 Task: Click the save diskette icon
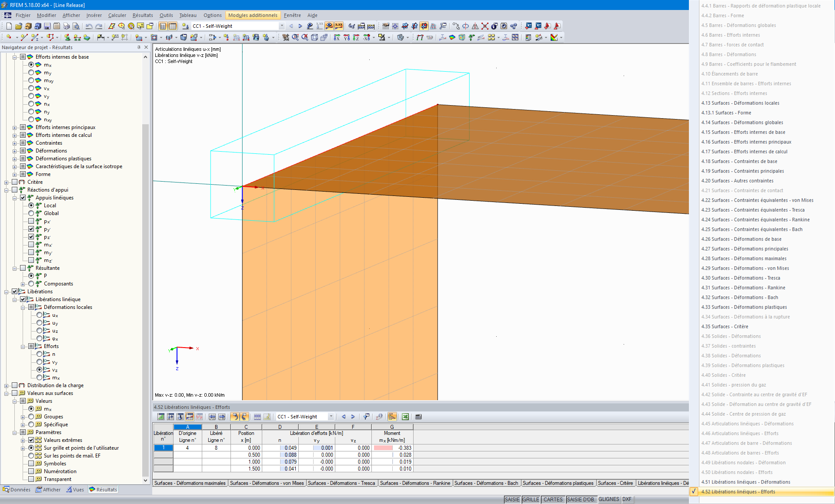click(x=47, y=26)
